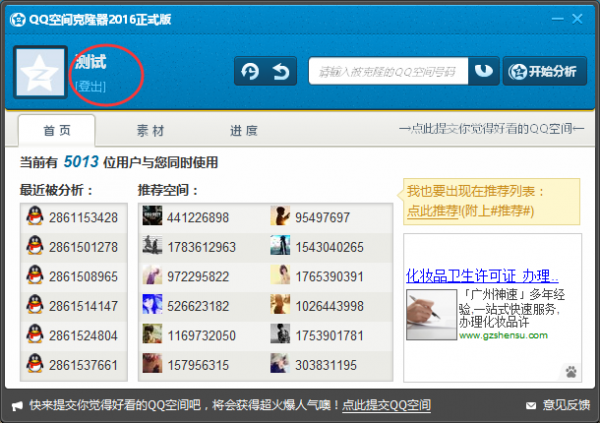Open recommended space 526623182
Viewport: 600px width, 423px height.
tap(198, 306)
